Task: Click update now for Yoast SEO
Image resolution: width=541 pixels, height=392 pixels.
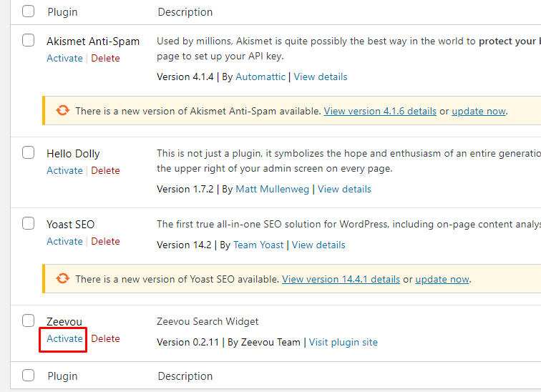Action: [x=442, y=279]
